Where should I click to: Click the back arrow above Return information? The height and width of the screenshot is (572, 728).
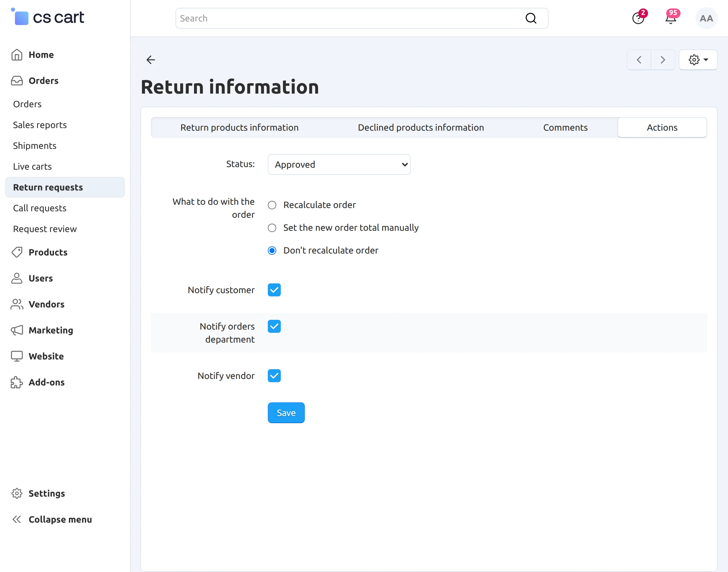click(151, 59)
